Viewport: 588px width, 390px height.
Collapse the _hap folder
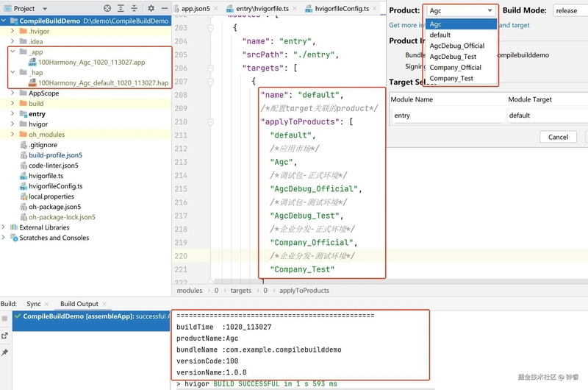(12, 72)
